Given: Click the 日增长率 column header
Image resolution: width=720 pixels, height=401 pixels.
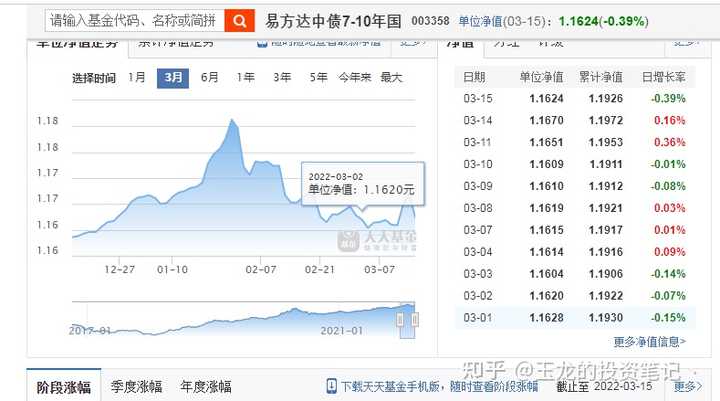Looking at the screenshot, I should [x=664, y=77].
